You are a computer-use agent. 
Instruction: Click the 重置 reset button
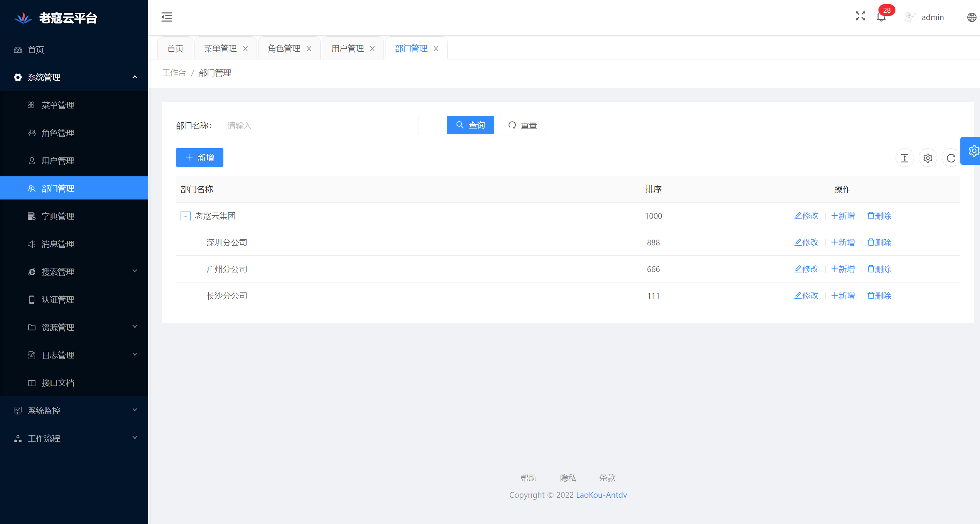(x=522, y=125)
